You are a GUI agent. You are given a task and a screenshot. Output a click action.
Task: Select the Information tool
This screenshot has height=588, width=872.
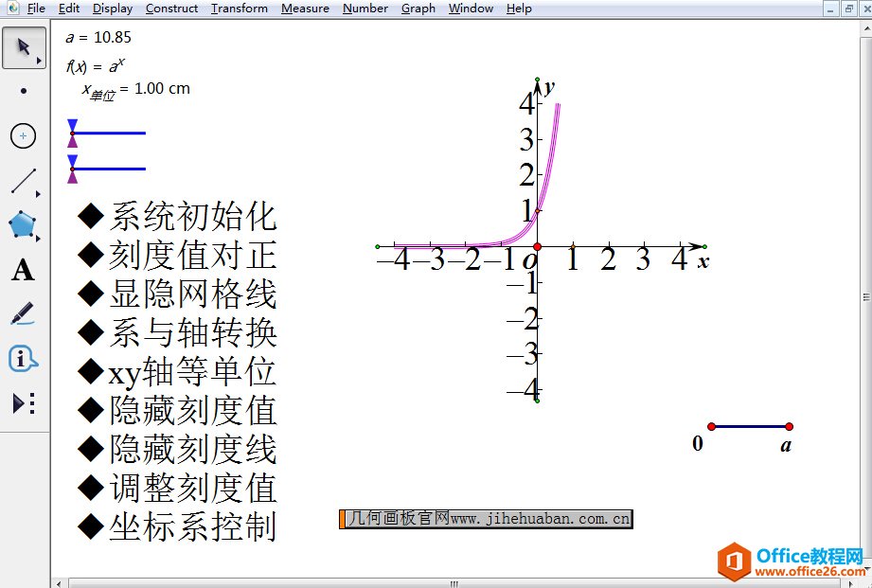(24, 359)
